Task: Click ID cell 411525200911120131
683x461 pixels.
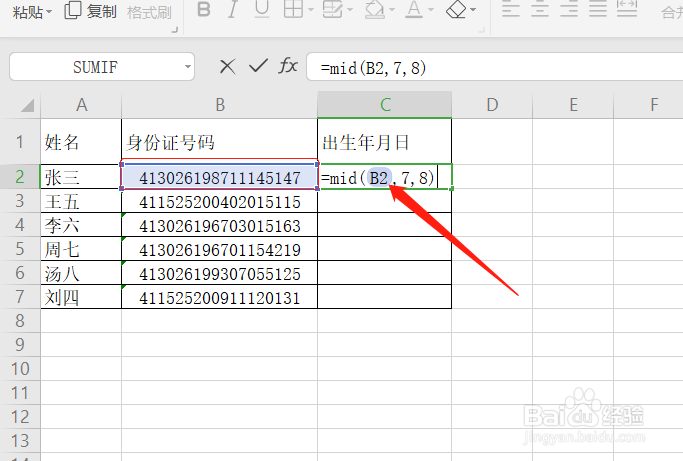Action: point(220,297)
